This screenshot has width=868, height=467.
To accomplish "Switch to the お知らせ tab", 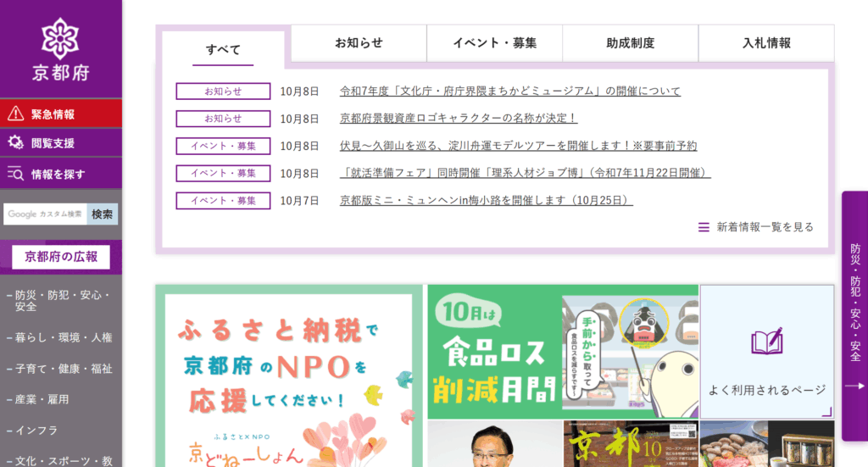I will 359,43.
